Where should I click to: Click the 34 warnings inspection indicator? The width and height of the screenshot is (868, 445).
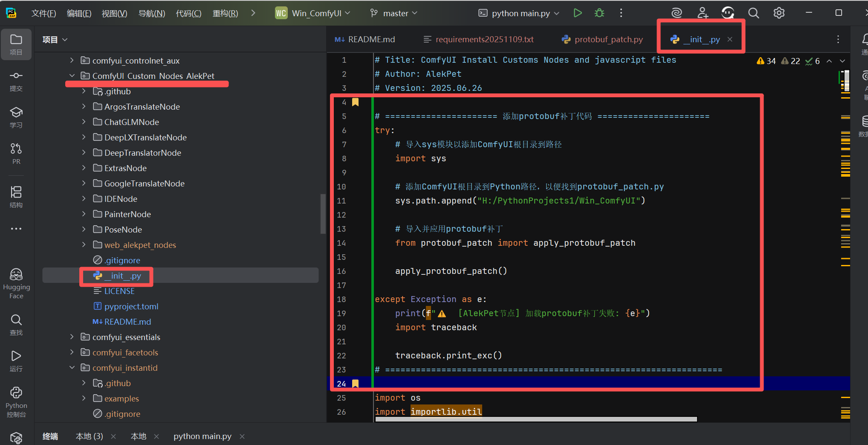pyautogui.click(x=766, y=61)
